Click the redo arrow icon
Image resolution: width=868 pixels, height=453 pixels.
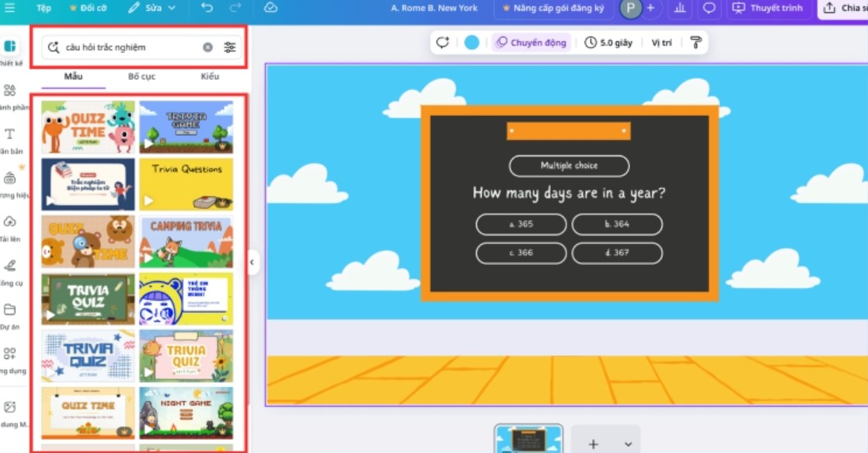point(236,8)
